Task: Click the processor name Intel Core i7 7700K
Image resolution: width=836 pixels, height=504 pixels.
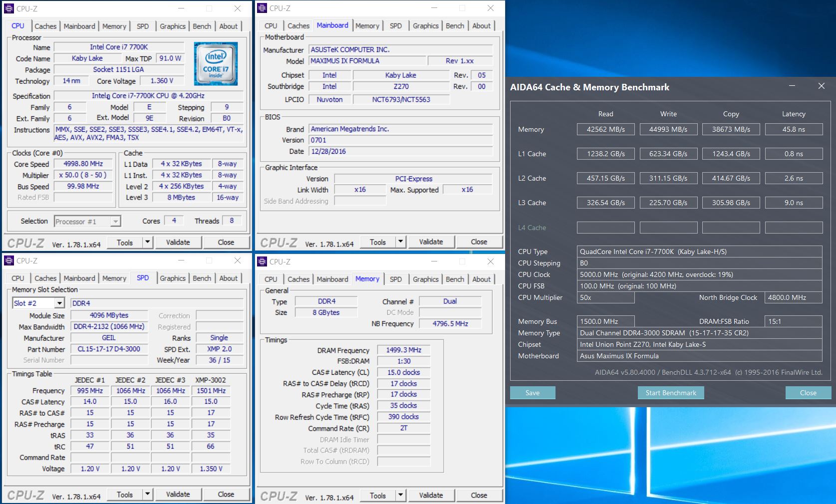Action: pos(119,47)
